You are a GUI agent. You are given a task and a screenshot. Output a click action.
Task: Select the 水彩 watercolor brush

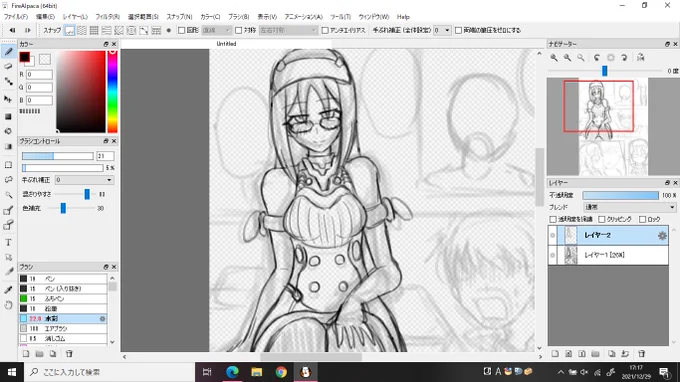[x=63, y=319]
